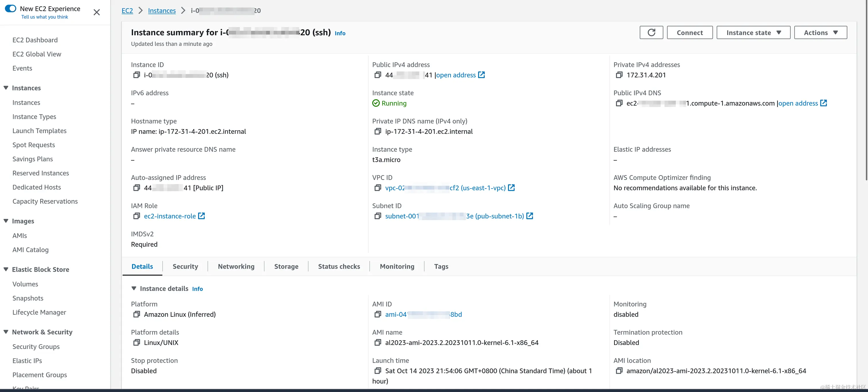Collapse the Instance details section

(x=134, y=288)
